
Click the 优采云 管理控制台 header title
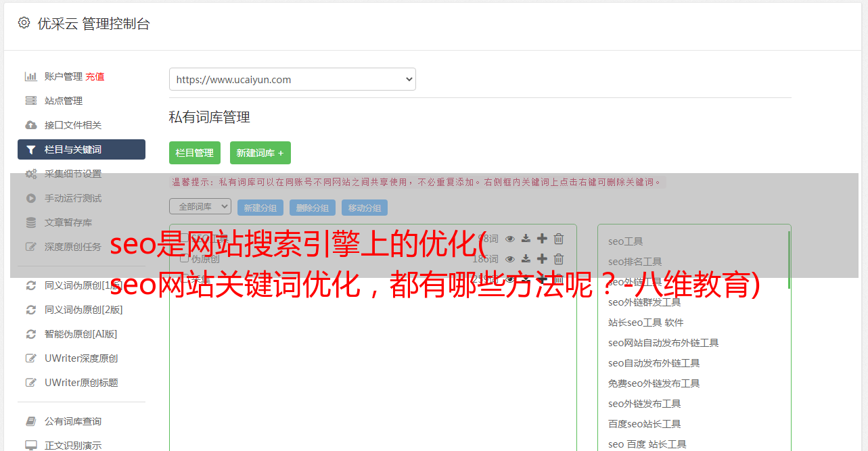tap(93, 24)
